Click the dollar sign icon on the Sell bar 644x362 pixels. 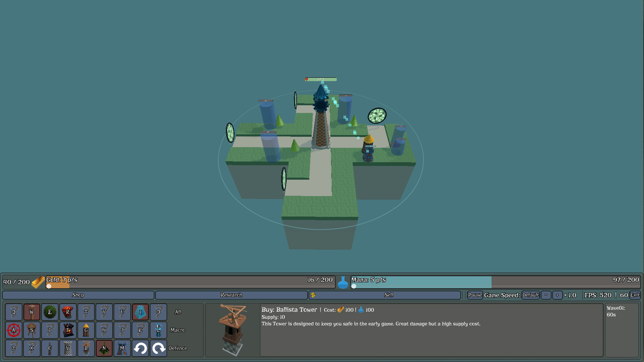pos(314,295)
